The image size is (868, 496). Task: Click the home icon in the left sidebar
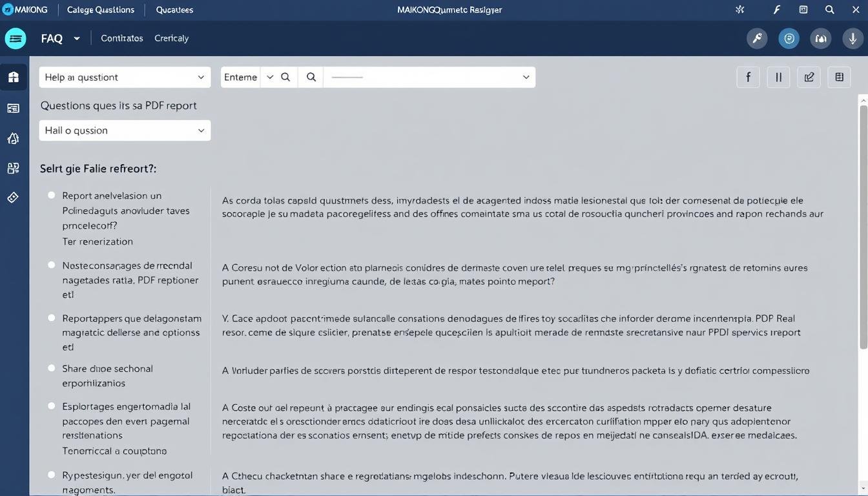pos(14,77)
